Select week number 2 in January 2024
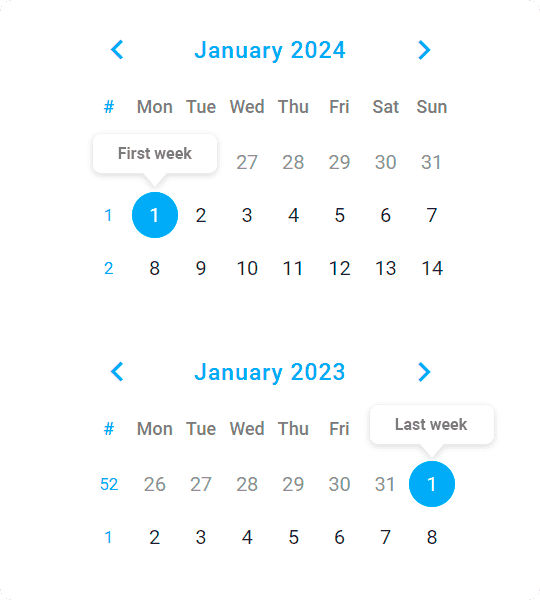540x600 pixels. (x=109, y=268)
